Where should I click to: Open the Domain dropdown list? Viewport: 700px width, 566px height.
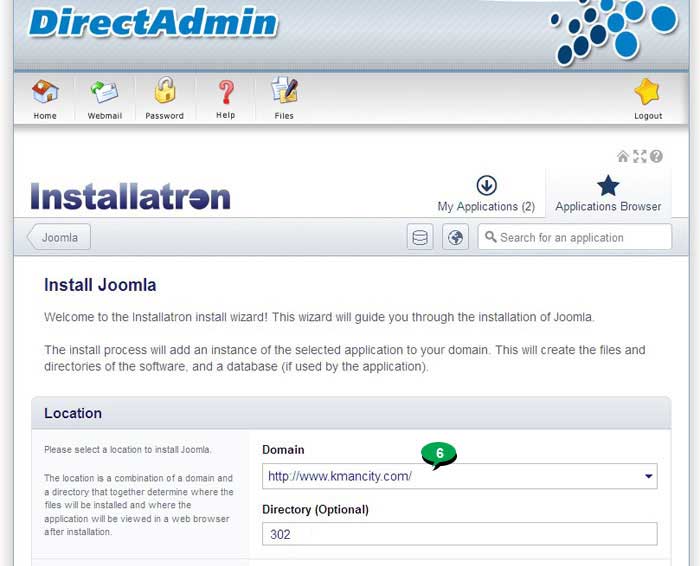[459, 476]
